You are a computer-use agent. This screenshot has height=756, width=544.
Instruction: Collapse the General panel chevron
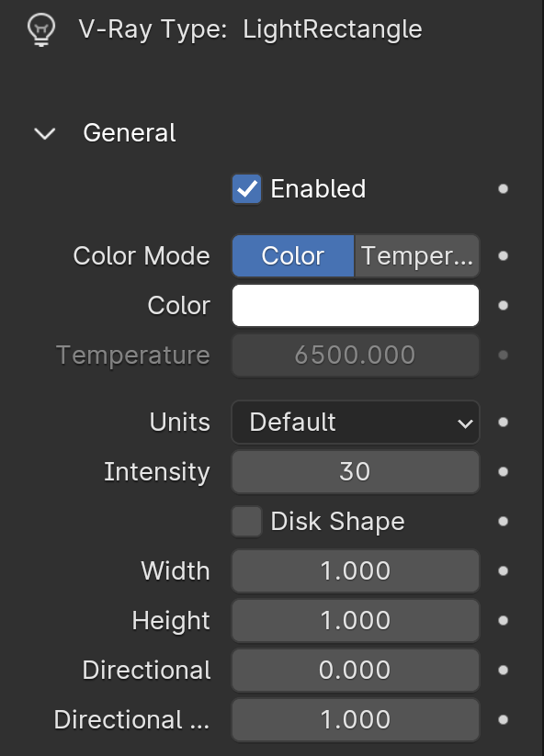coord(45,133)
